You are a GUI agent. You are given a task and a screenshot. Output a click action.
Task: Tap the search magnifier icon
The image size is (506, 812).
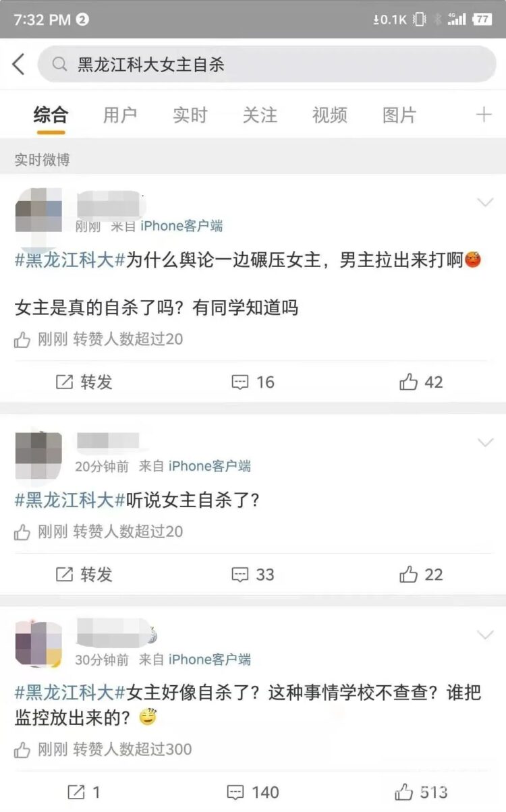59,65
